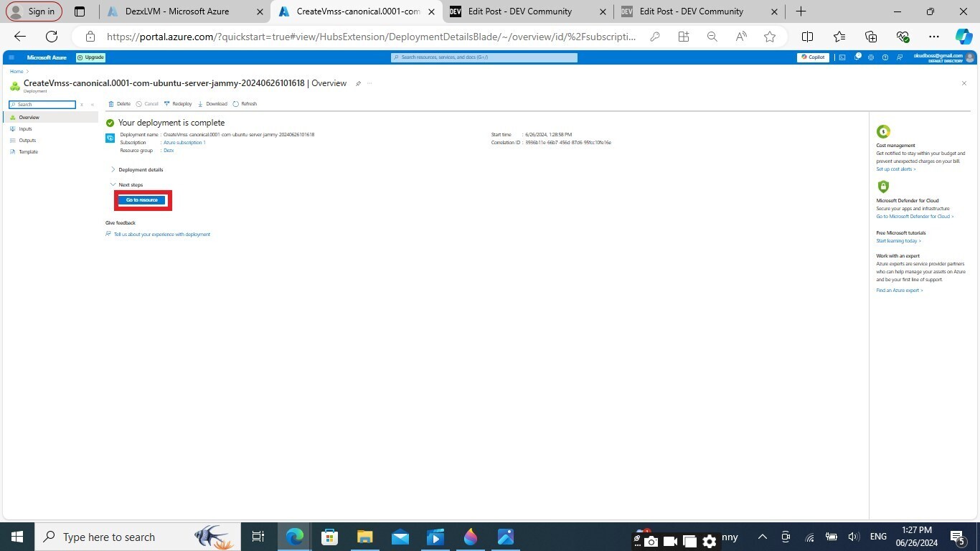Add this page to favorites
Viewport: 980px width, 551px height.
tap(770, 37)
